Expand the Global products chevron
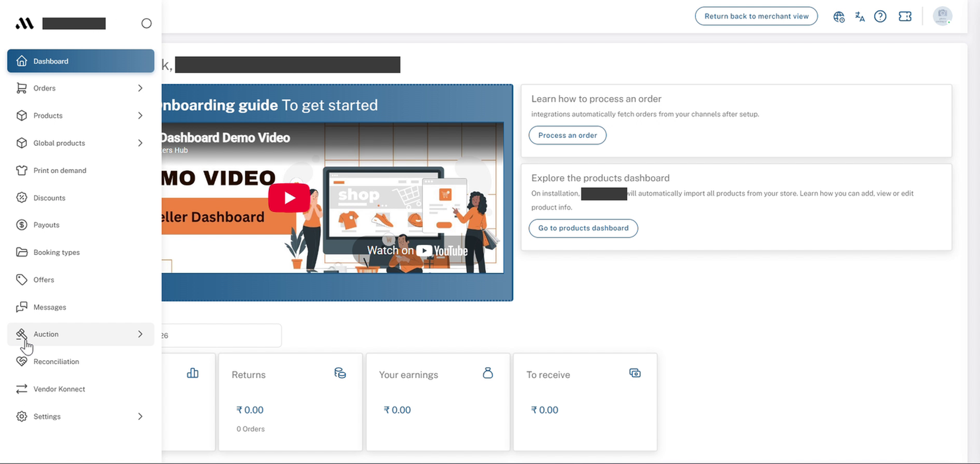This screenshot has width=980, height=464. click(140, 143)
